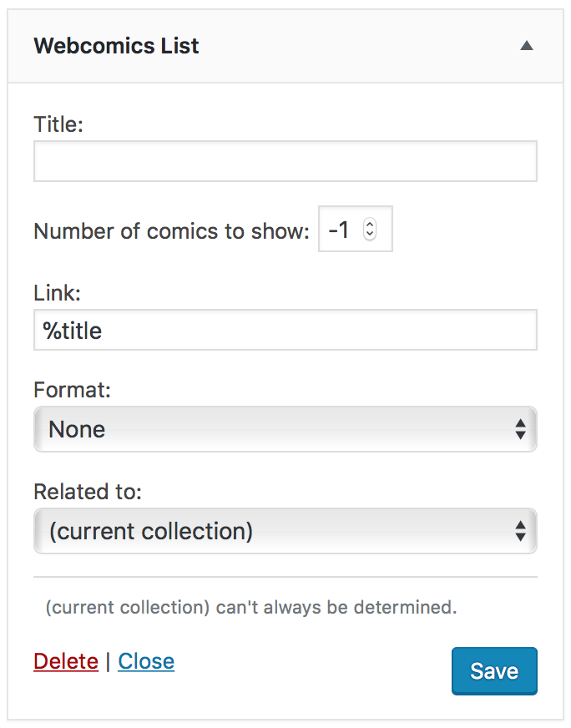Open the Related to dropdown
Viewport: 571px width, 728px height.
pos(285,531)
